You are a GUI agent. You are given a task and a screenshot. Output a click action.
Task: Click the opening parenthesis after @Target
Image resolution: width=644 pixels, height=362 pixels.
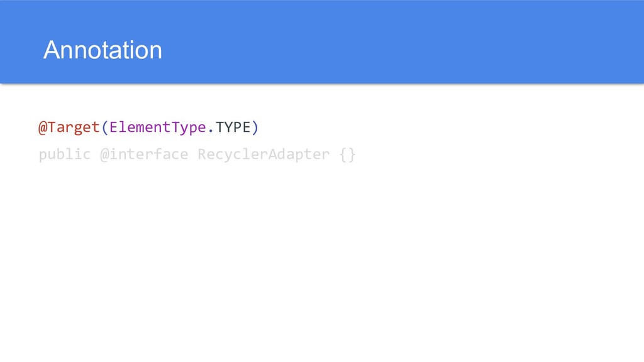point(104,128)
